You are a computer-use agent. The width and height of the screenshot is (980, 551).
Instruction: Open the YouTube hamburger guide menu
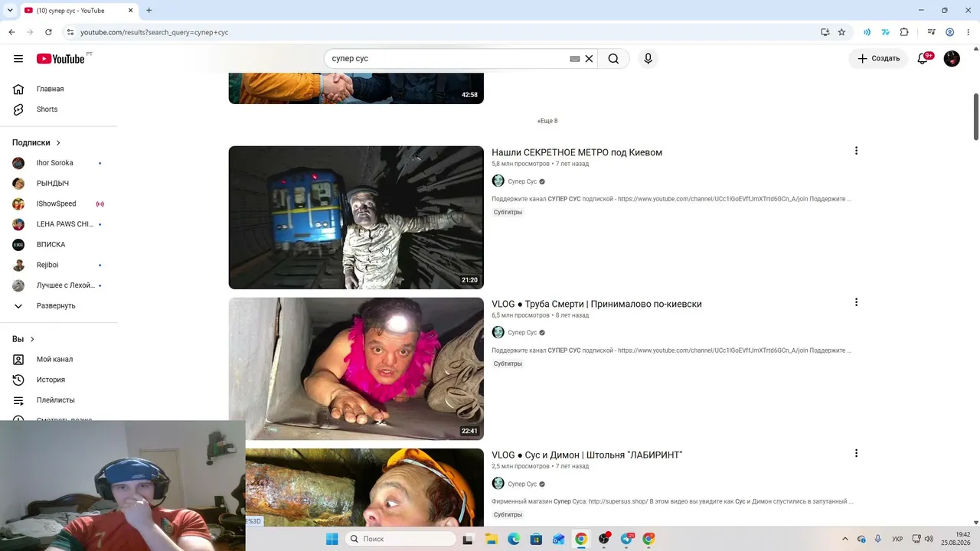point(18,59)
